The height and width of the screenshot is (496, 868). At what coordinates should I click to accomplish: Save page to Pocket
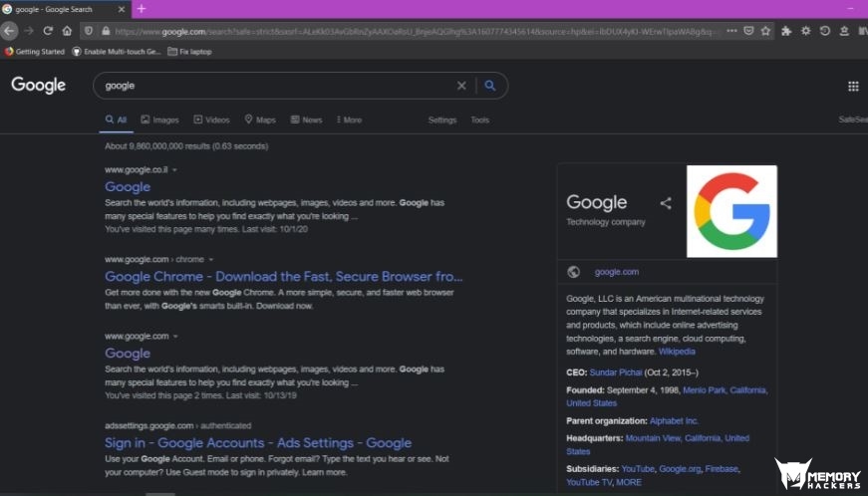[x=748, y=31]
